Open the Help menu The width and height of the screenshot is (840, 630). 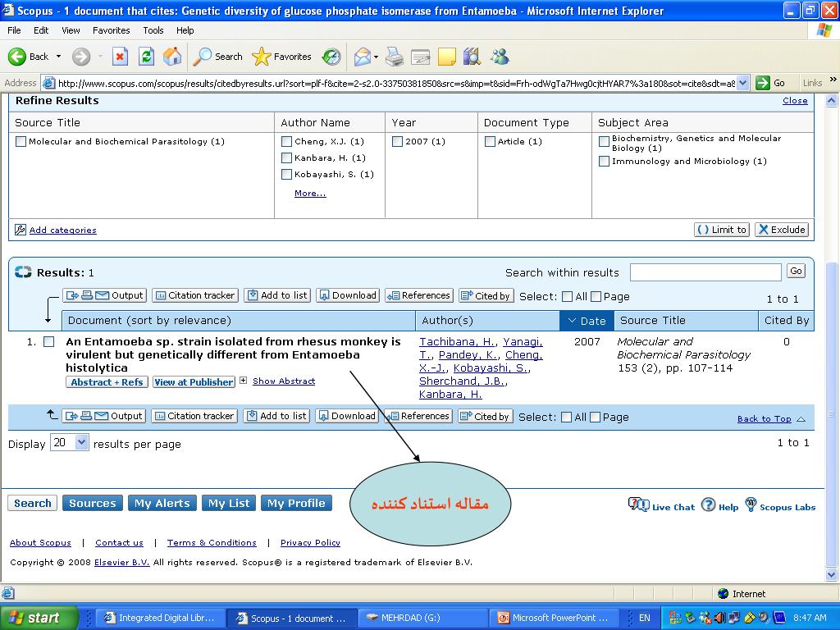coord(185,30)
